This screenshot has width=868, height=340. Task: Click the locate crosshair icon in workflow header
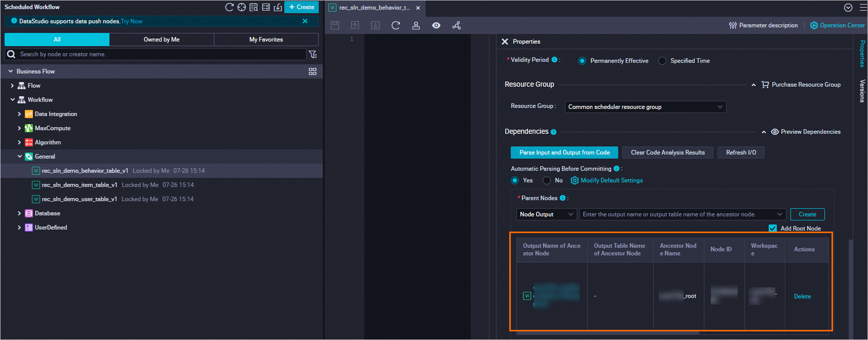[242, 7]
